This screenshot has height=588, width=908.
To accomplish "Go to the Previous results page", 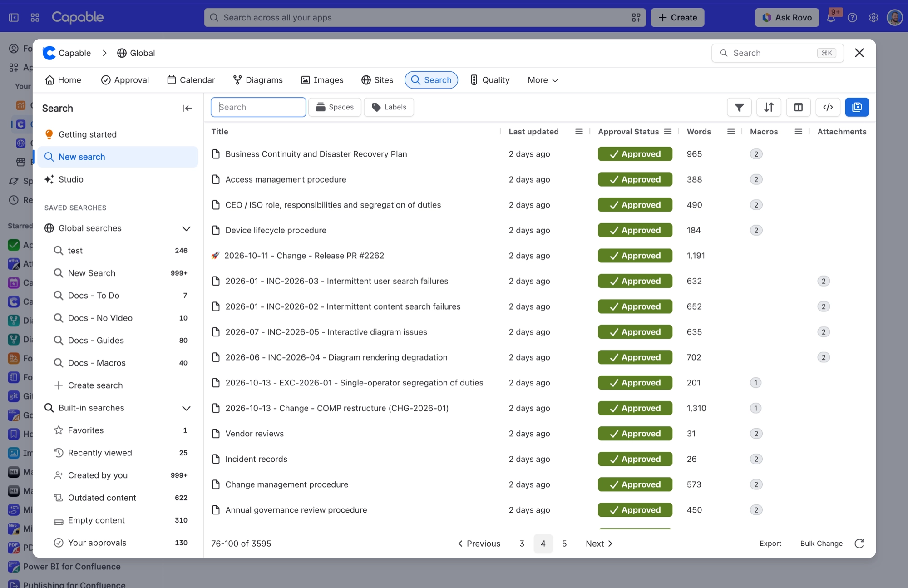I will (x=479, y=544).
